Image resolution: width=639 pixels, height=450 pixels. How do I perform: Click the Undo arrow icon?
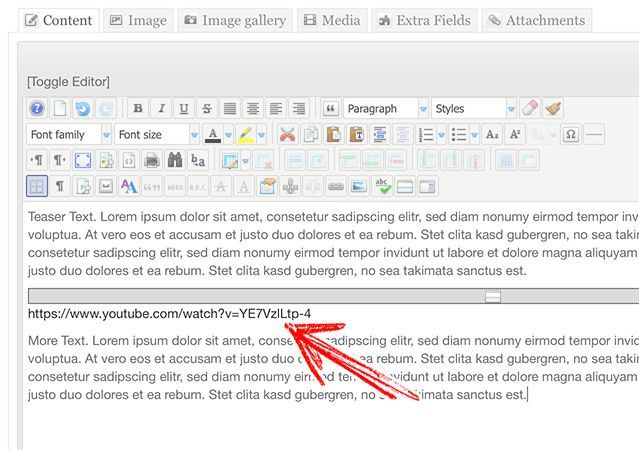coord(83,108)
